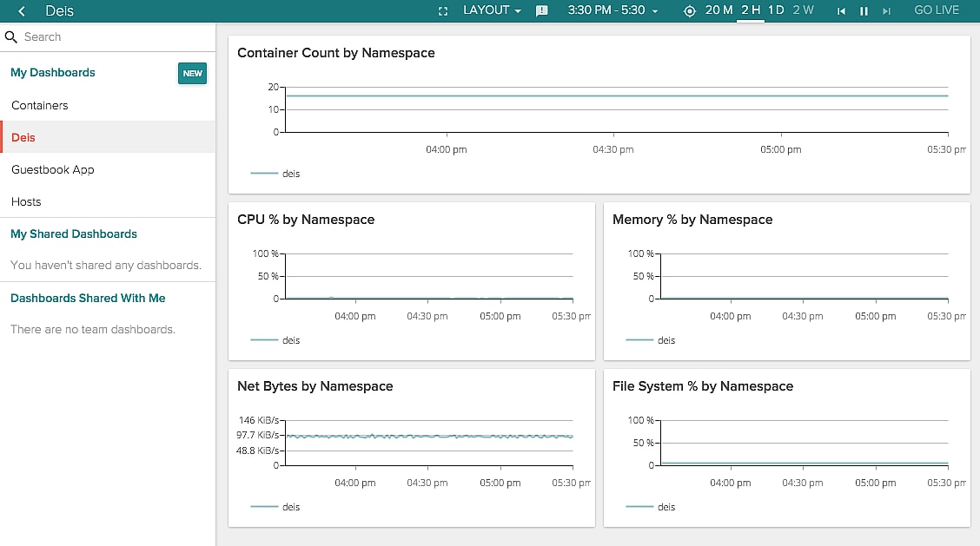Click File System % by Namespace panel title
Screen dimensions: 980x546
point(703,386)
